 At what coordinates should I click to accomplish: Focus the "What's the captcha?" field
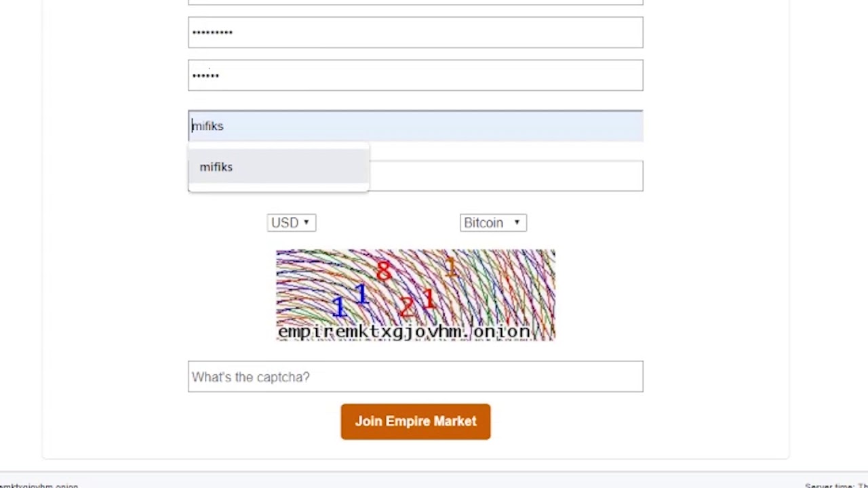(x=415, y=377)
